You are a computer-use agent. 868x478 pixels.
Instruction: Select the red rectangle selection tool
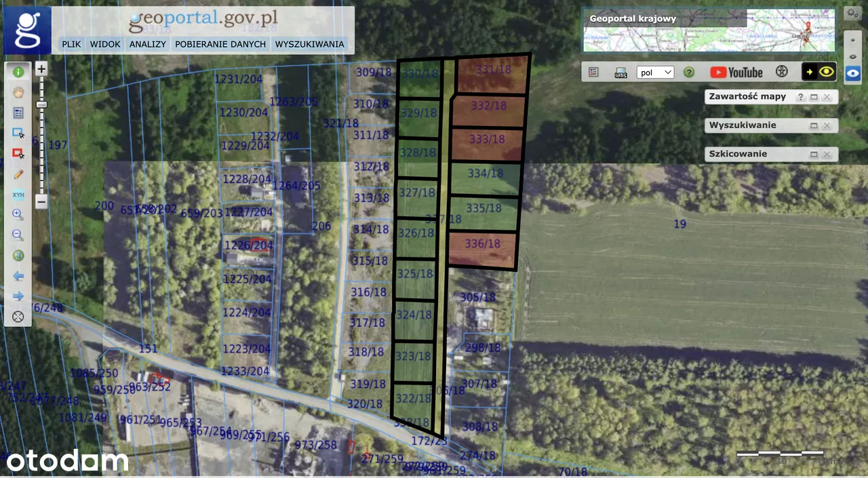click(x=18, y=153)
